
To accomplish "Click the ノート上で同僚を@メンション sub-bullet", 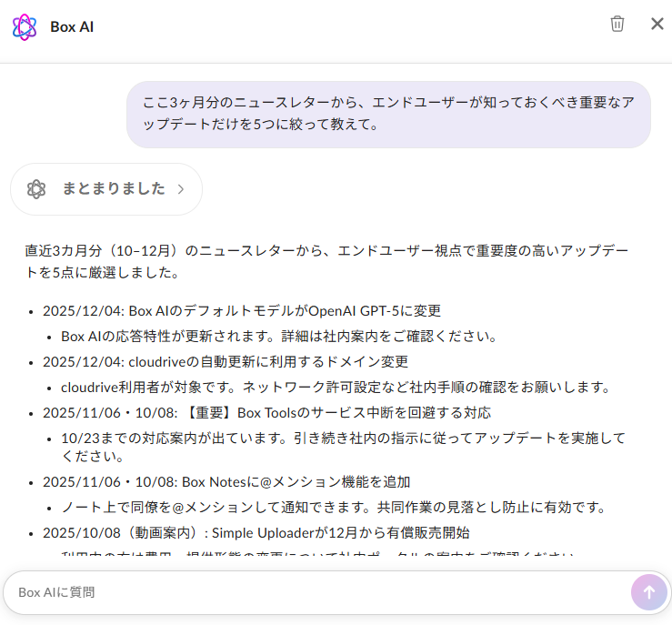I will click(333, 508).
